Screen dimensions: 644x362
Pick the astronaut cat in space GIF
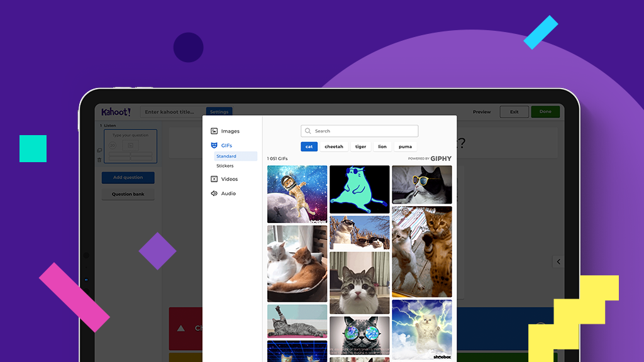coord(297,194)
